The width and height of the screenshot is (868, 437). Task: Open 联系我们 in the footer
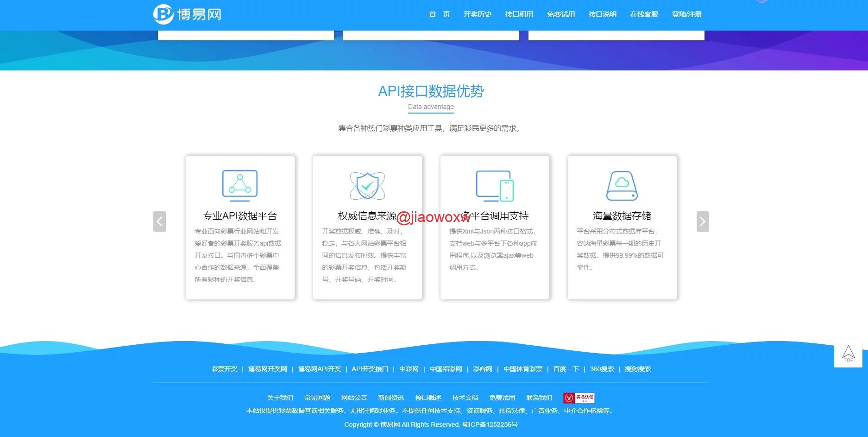point(539,398)
